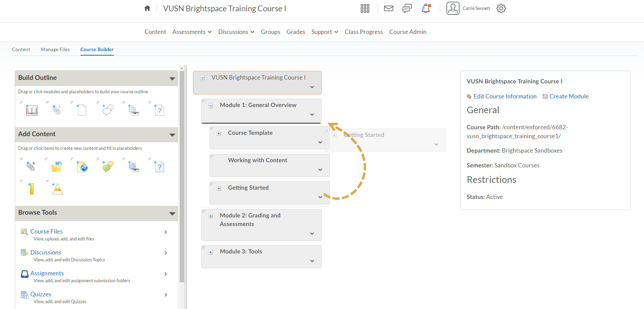644x309 pixels.
Task: Click the HTML file globe icon
Action: pos(82,167)
